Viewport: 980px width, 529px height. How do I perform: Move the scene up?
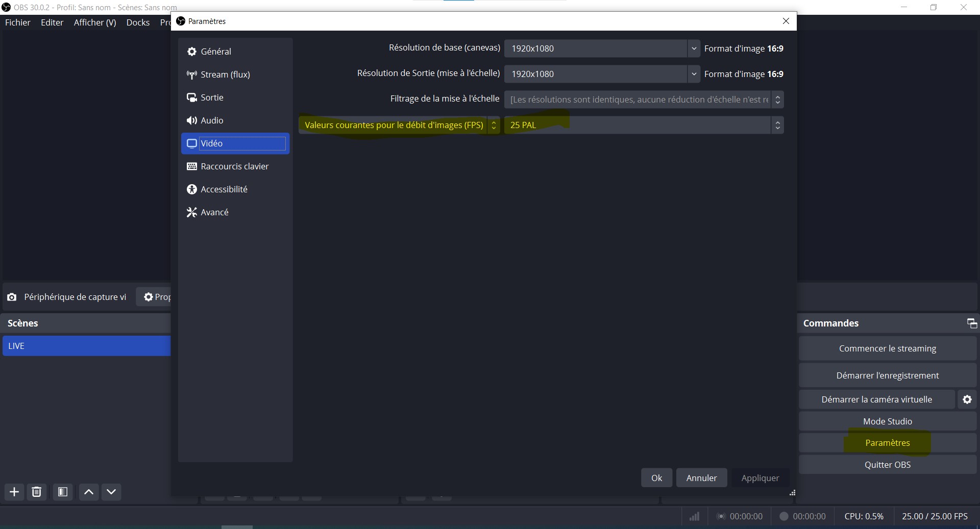89,492
